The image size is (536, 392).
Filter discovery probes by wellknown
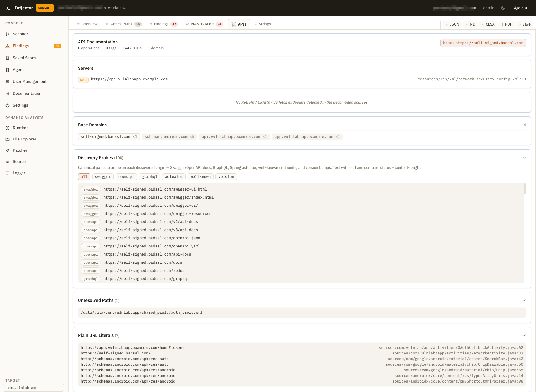tap(200, 177)
